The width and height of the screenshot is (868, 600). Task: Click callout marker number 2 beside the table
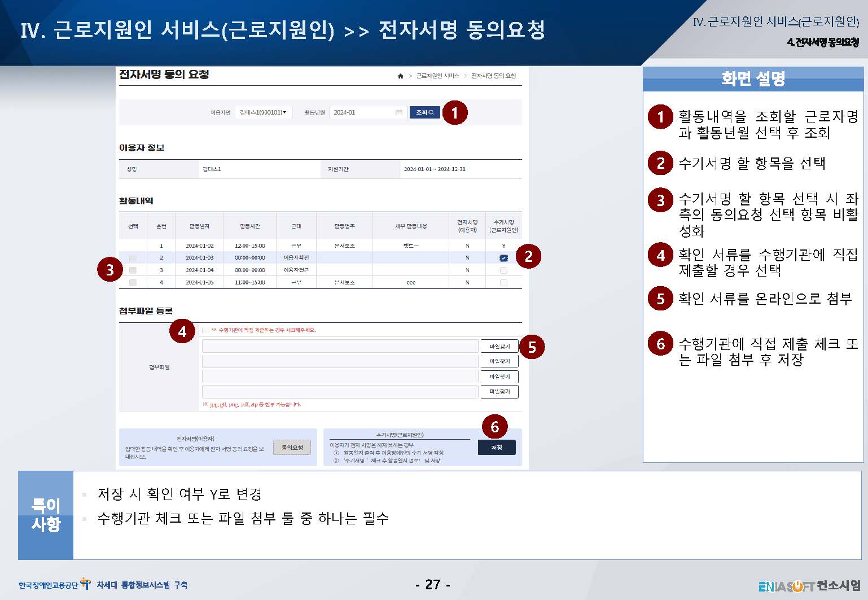(528, 256)
